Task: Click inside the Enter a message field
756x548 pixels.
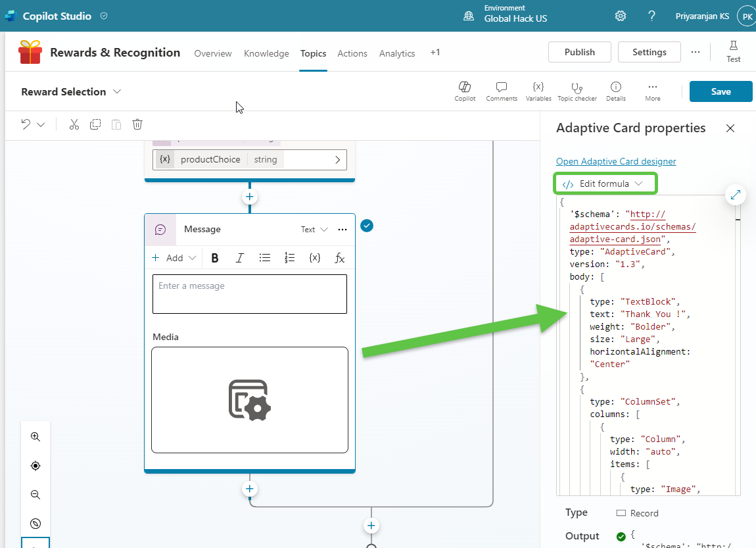Action: tap(249, 293)
